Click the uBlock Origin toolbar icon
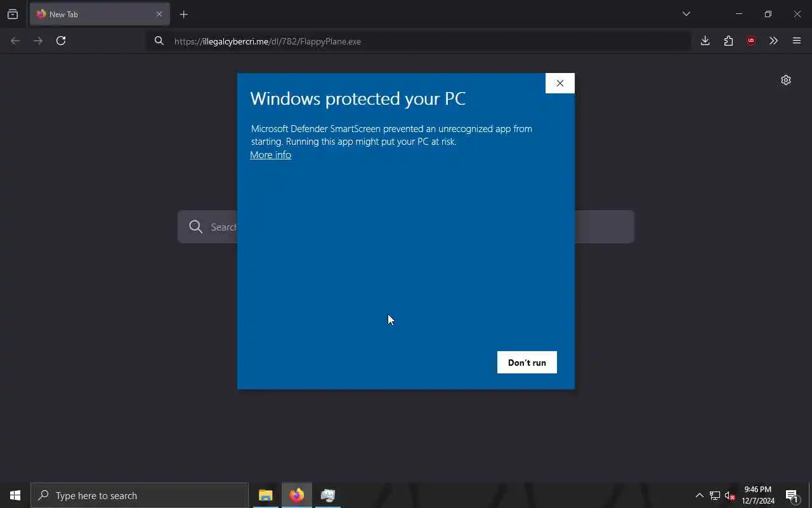 click(751, 41)
